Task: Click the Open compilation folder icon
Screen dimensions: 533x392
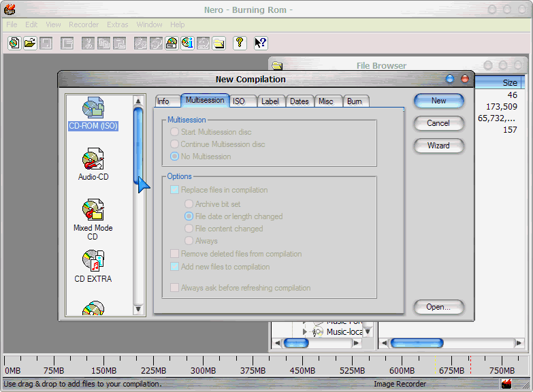Action: (30, 43)
